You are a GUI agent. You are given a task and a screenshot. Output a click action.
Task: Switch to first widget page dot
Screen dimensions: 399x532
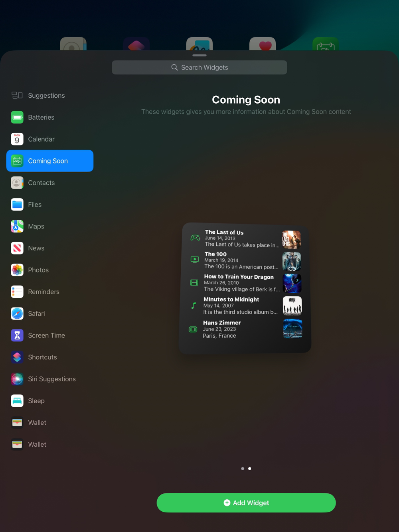pos(243,469)
